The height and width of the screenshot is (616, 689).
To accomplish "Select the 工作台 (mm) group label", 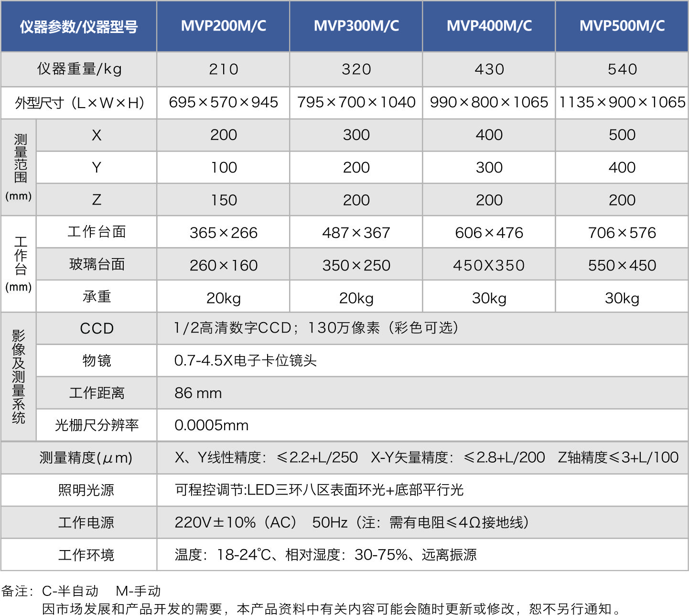I will point(19,264).
